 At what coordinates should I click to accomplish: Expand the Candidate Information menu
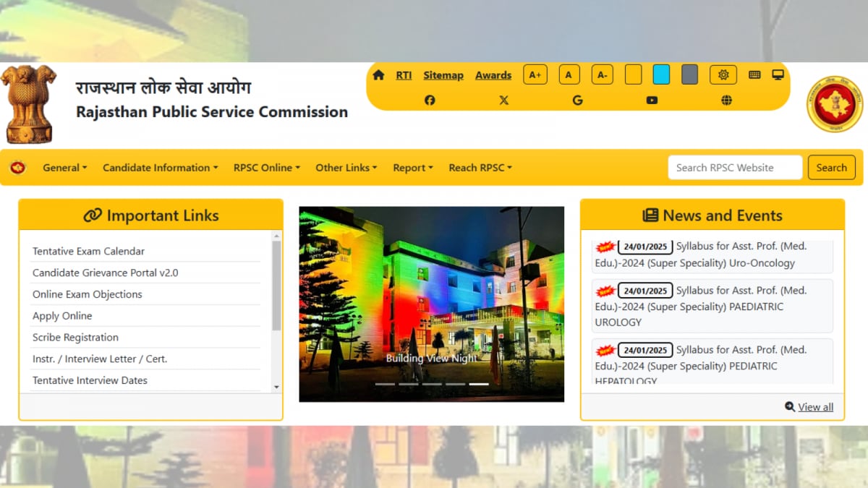point(159,167)
